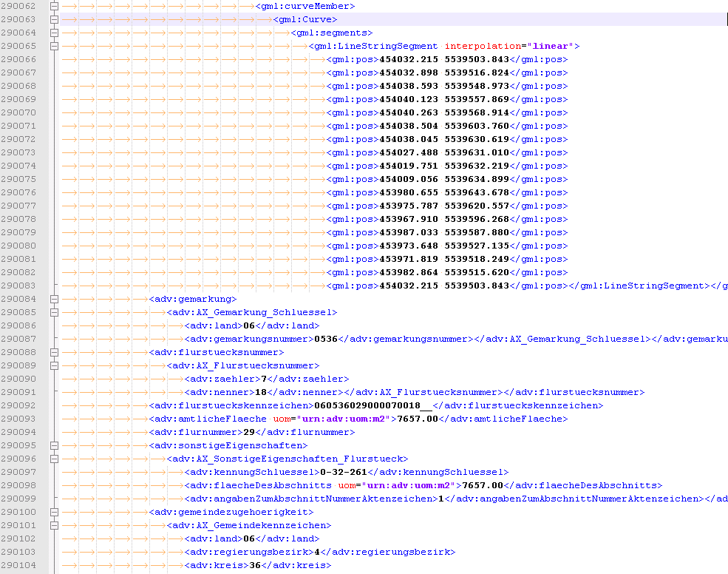The width and height of the screenshot is (728, 574).
Task: Collapse the gml:LineStringSegment node
Action: click(x=54, y=46)
